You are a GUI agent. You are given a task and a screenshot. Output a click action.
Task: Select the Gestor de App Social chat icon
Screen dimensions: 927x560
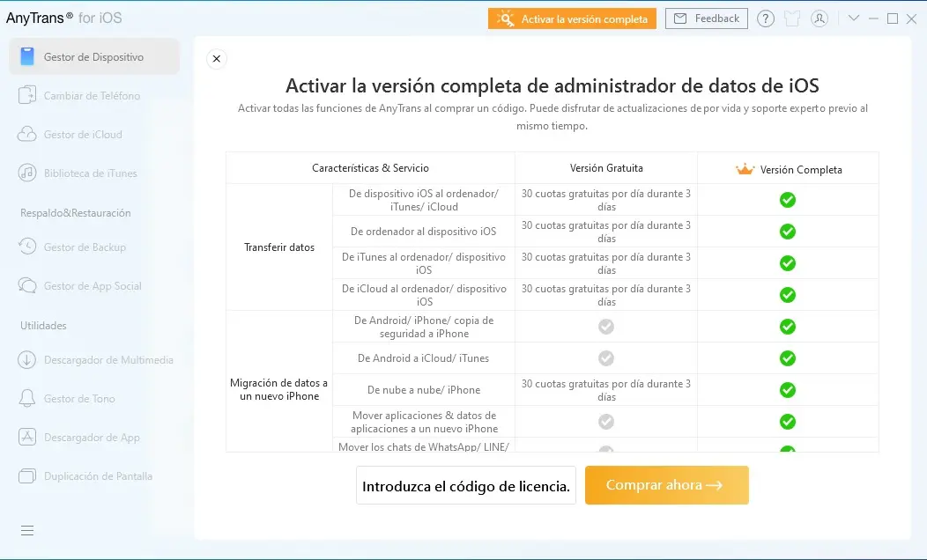27,285
